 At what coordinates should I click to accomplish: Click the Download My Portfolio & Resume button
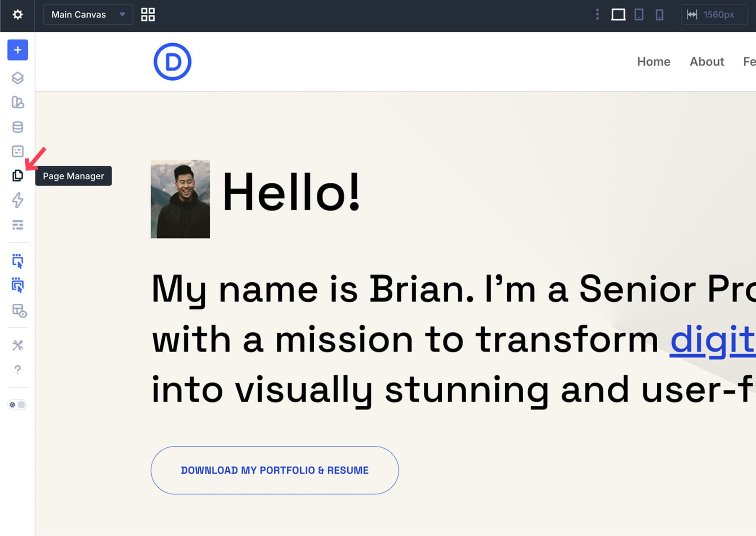tap(275, 470)
